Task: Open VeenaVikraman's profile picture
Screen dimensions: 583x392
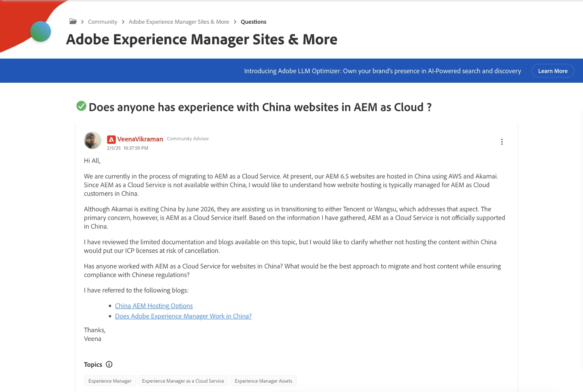Action: 93,140
